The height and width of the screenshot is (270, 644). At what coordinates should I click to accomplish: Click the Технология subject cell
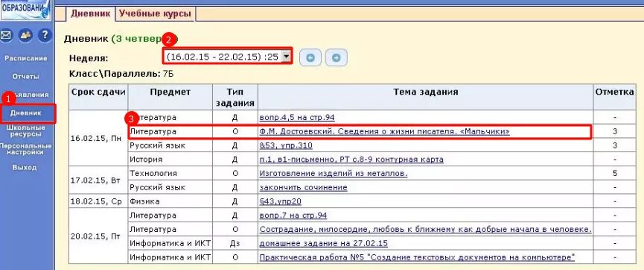[170, 173]
